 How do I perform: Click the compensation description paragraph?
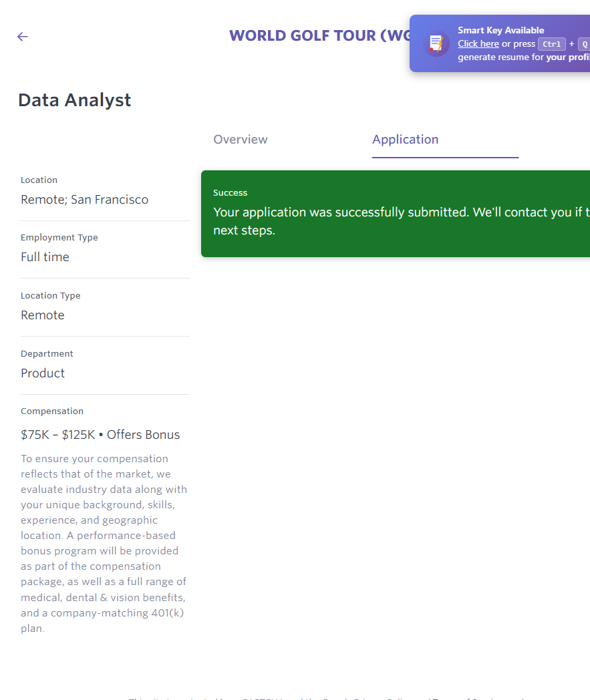104,543
